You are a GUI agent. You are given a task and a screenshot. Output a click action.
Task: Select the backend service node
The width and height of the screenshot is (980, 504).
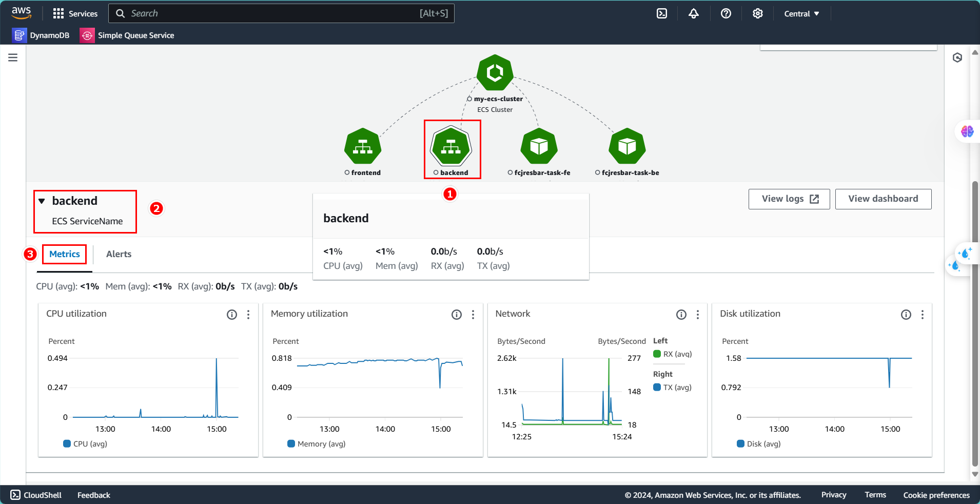pos(451,147)
